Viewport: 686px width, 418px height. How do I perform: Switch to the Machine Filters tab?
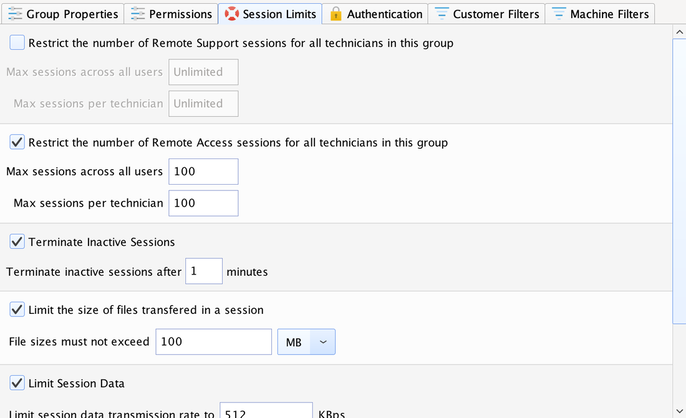coord(600,14)
